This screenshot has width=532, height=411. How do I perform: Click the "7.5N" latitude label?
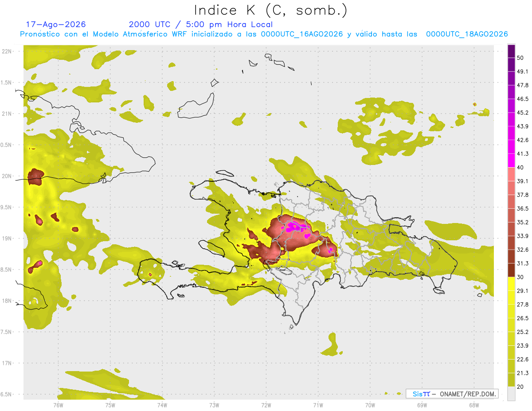click(6, 332)
